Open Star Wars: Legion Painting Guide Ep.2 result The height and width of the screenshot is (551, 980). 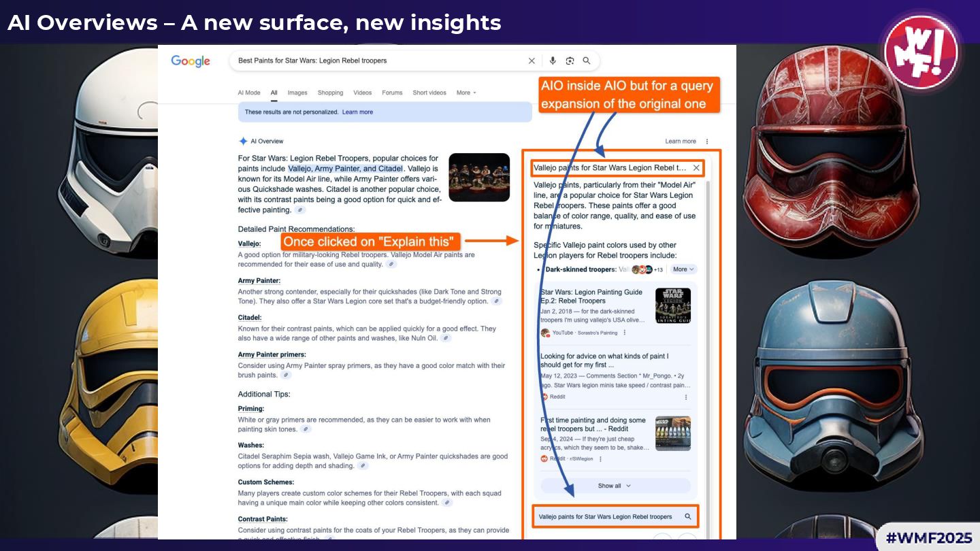click(591, 297)
